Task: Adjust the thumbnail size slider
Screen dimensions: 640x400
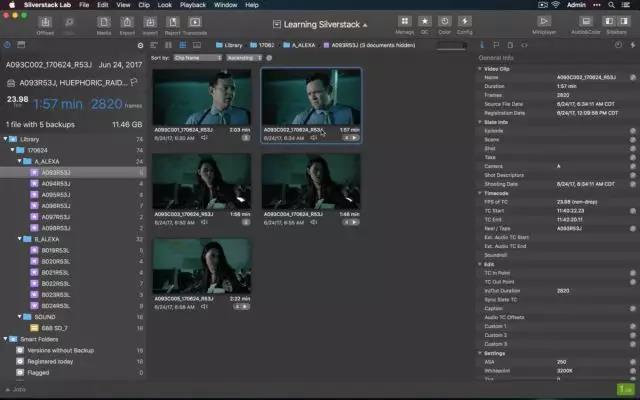Action: tap(451, 45)
